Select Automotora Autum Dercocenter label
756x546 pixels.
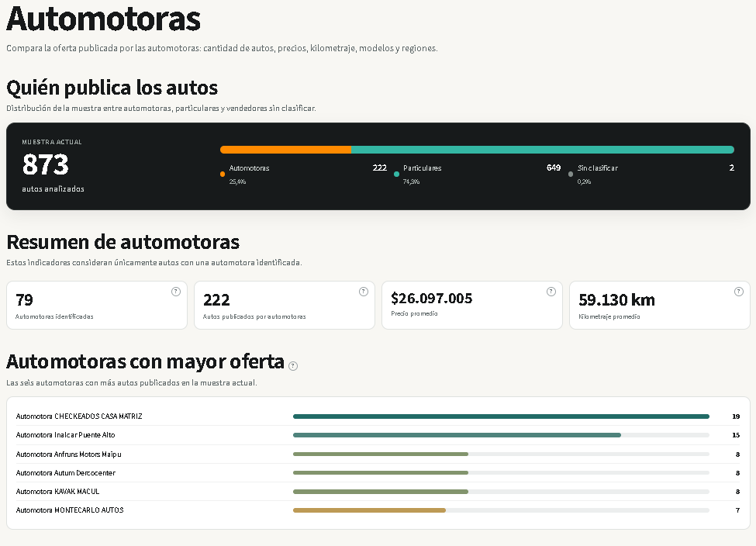(66, 472)
